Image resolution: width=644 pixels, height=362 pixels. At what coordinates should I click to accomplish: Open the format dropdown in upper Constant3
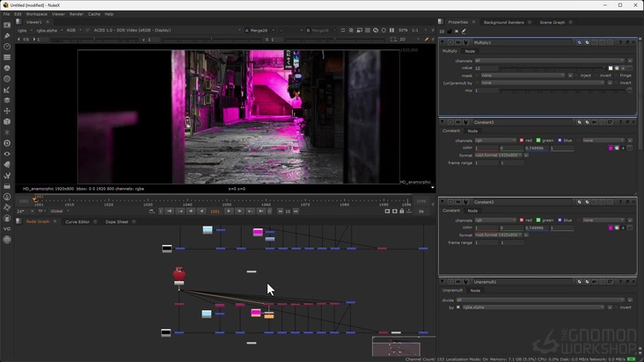coord(498,156)
